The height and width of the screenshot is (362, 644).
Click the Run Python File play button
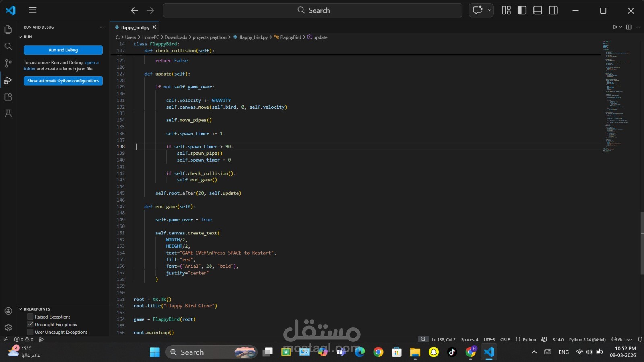click(x=615, y=27)
